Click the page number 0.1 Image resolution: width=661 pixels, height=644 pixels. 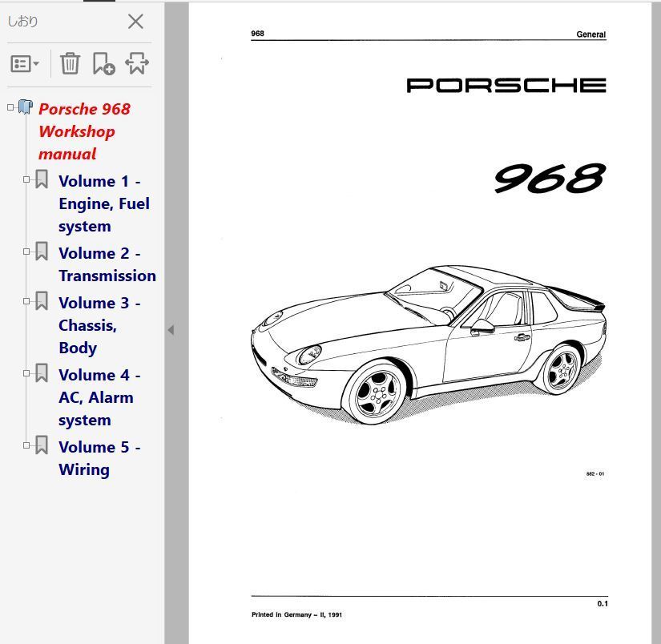click(x=603, y=603)
